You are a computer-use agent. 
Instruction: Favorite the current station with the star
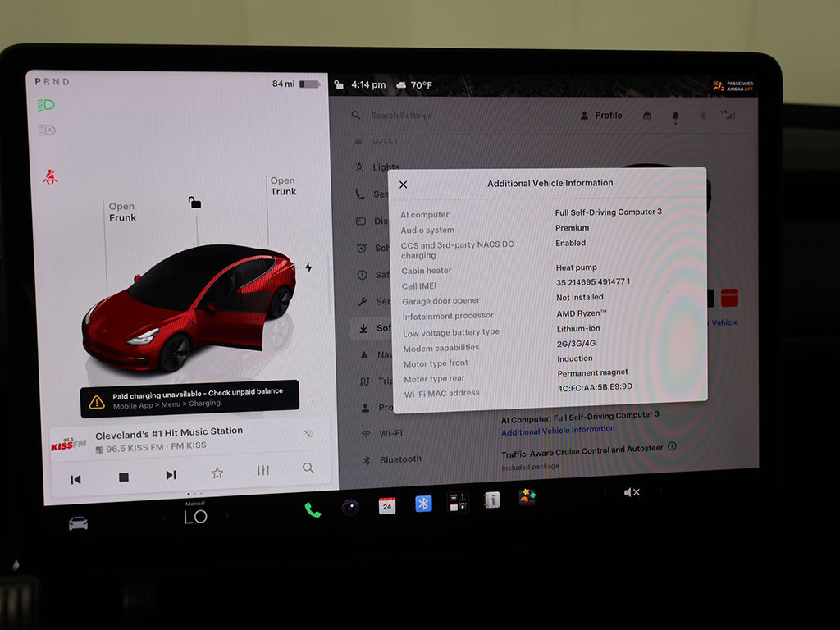click(x=217, y=472)
